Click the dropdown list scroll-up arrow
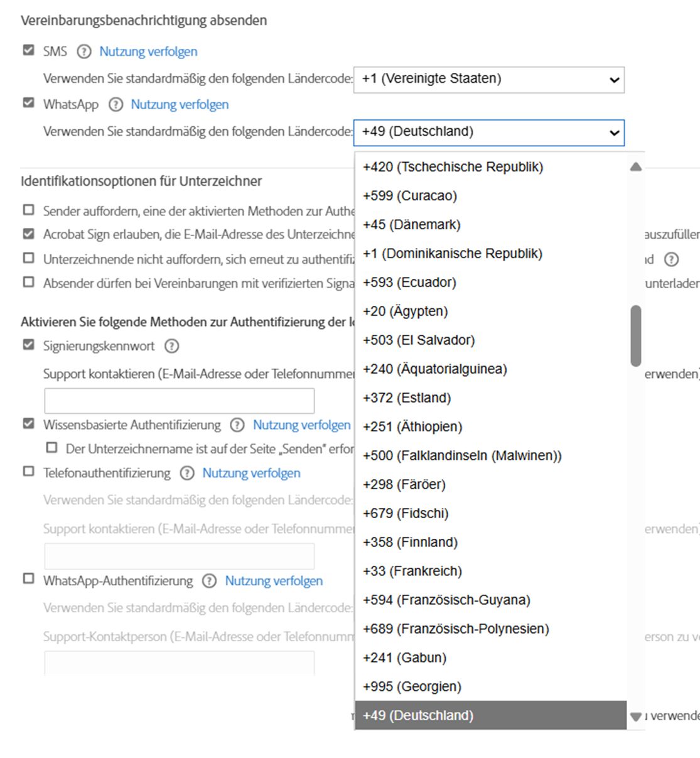Viewport: 700px width, 758px height. pos(636,167)
